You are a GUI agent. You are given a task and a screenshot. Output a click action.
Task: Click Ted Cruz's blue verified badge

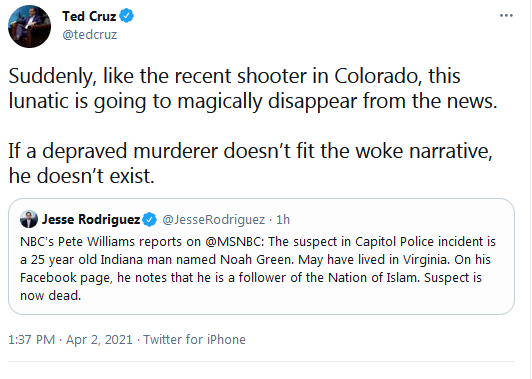point(126,16)
